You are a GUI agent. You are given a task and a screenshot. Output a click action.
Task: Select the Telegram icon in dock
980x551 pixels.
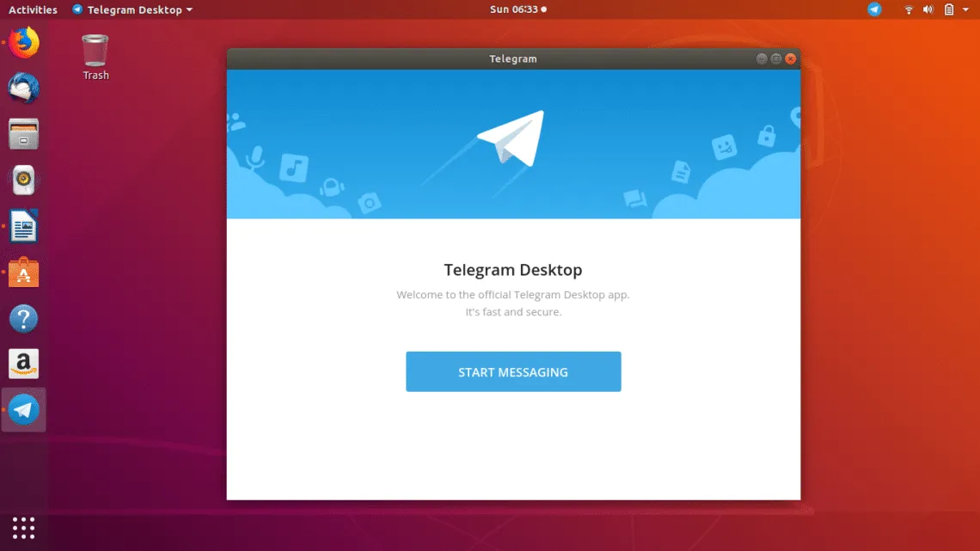point(24,410)
